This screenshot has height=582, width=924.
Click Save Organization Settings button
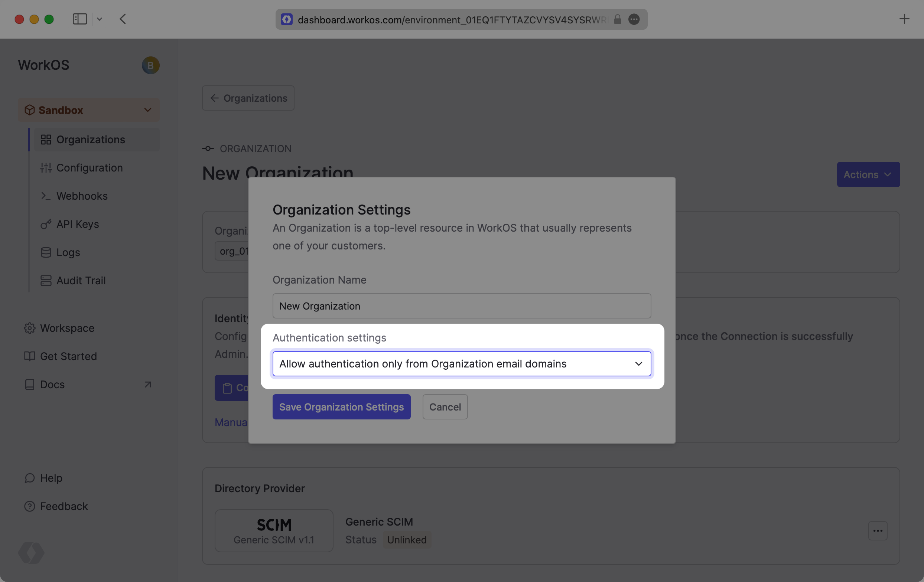341,407
